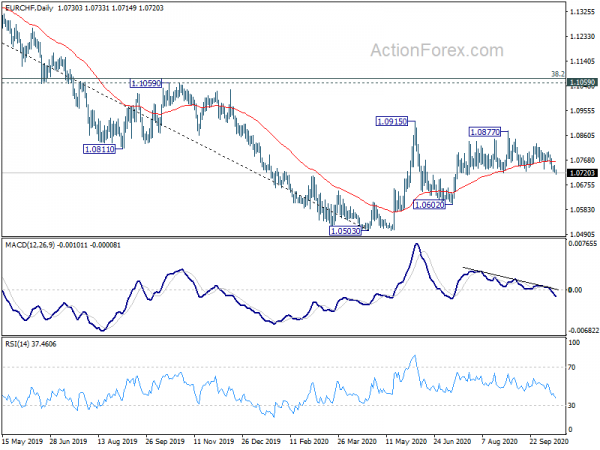Click the RSI 30 oversold level value
The width and height of the screenshot is (600, 450).
click(572, 405)
